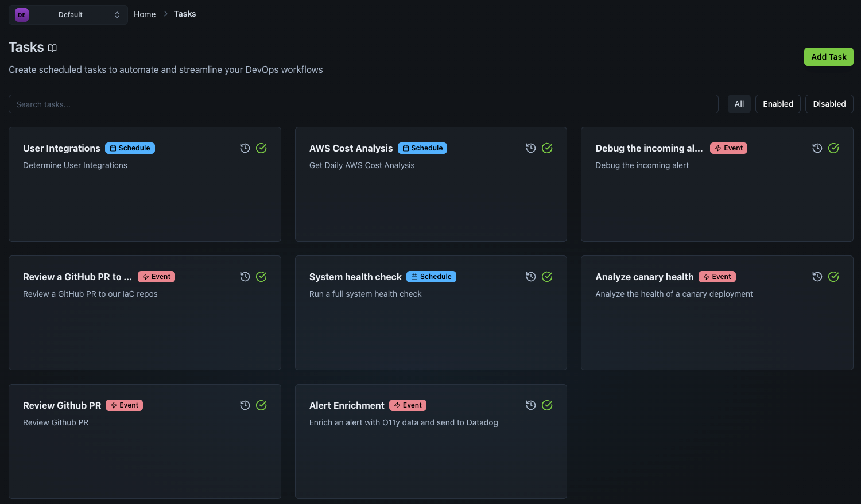Filter tasks by Disabled
861x504 pixels.
click(x=829, y=104)
